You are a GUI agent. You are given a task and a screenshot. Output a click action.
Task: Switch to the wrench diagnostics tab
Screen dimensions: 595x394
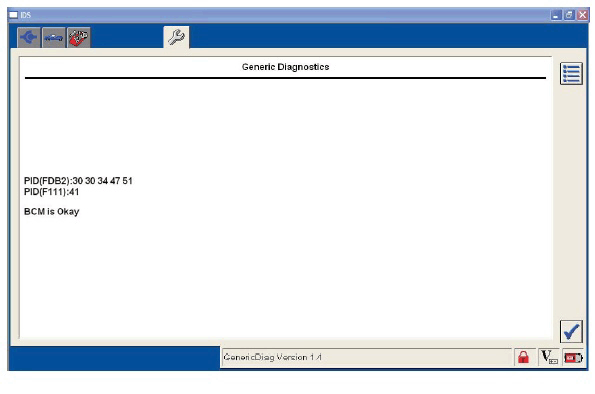(x=176, y=37)
